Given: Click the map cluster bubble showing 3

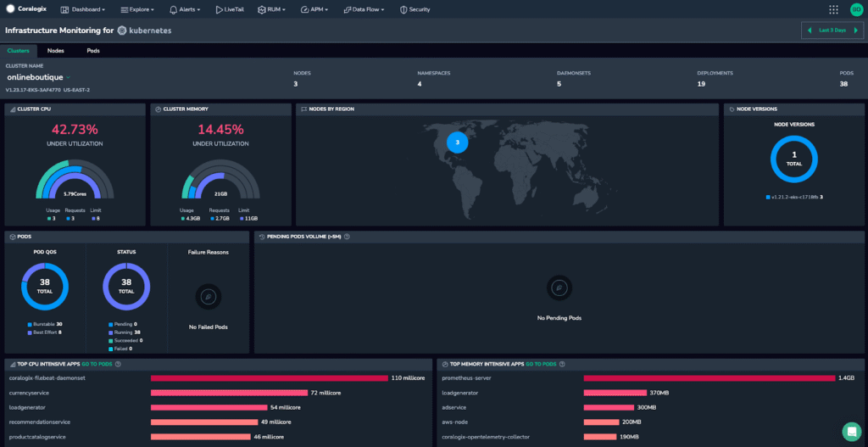Looking at the screenshot, I should (x=457, y=142).
